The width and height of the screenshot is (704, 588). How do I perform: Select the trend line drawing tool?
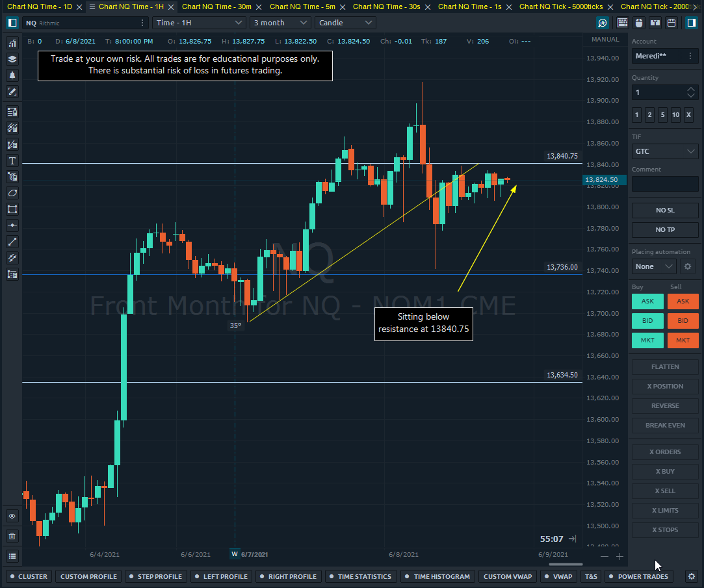pyautogui.click(x=12, y=242)
